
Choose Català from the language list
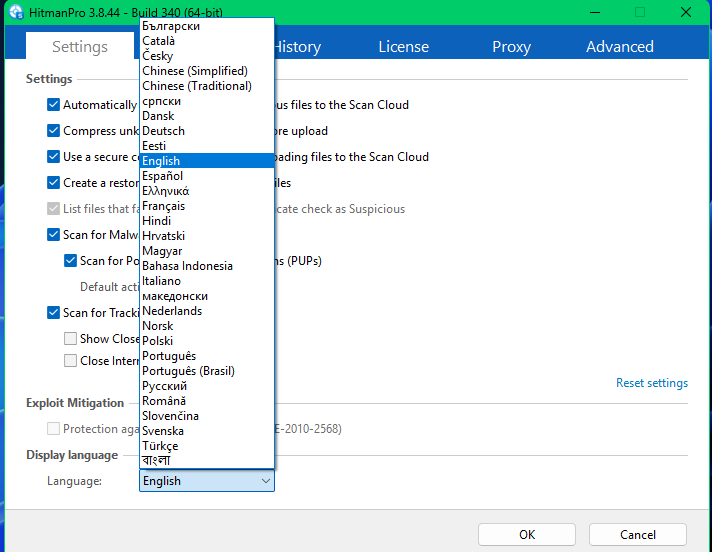click(x=207, y=41)
